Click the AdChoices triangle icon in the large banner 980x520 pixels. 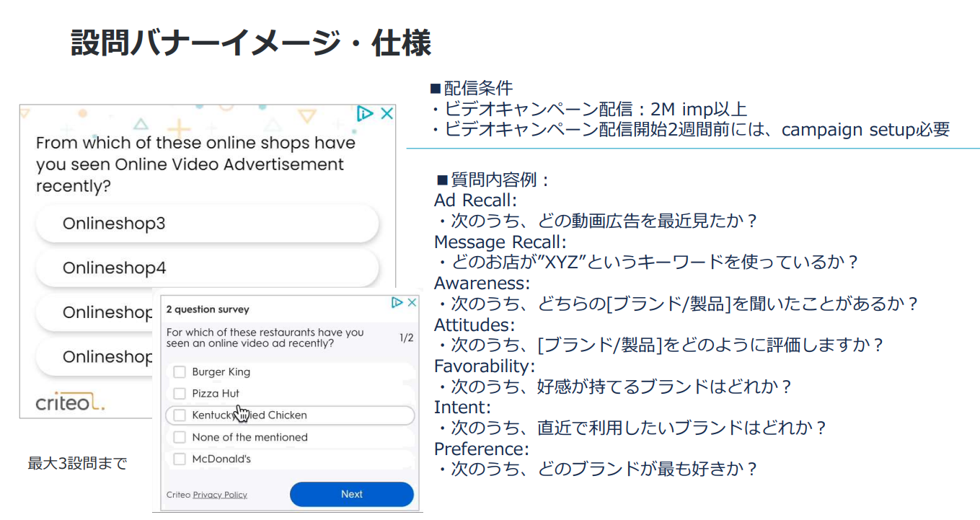click(x=365, y=113)
